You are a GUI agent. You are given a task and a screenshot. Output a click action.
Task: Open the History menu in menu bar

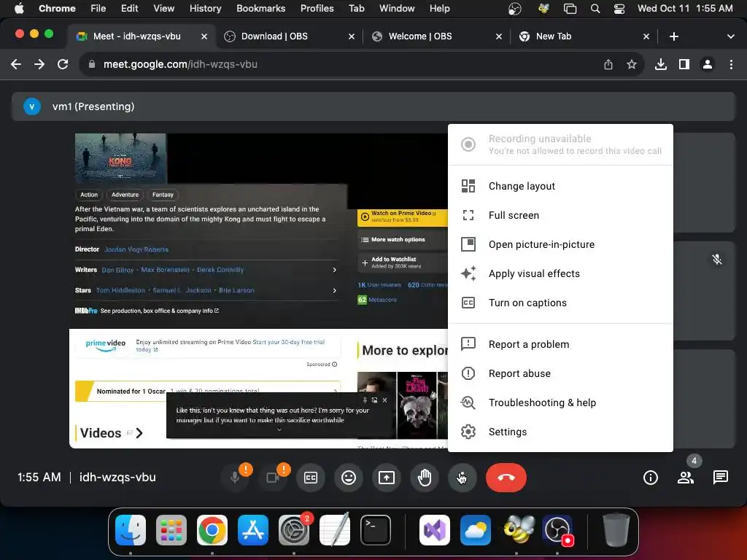click(205, 8)
